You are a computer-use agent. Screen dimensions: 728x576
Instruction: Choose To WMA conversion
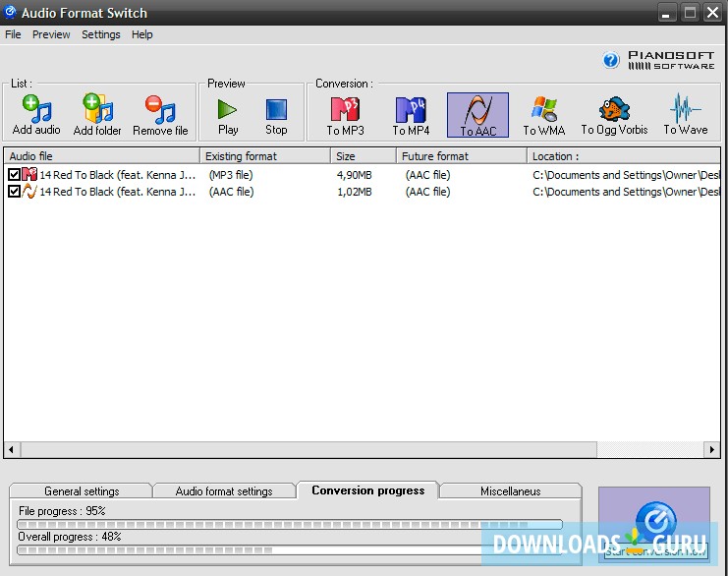tap(544, 116)
